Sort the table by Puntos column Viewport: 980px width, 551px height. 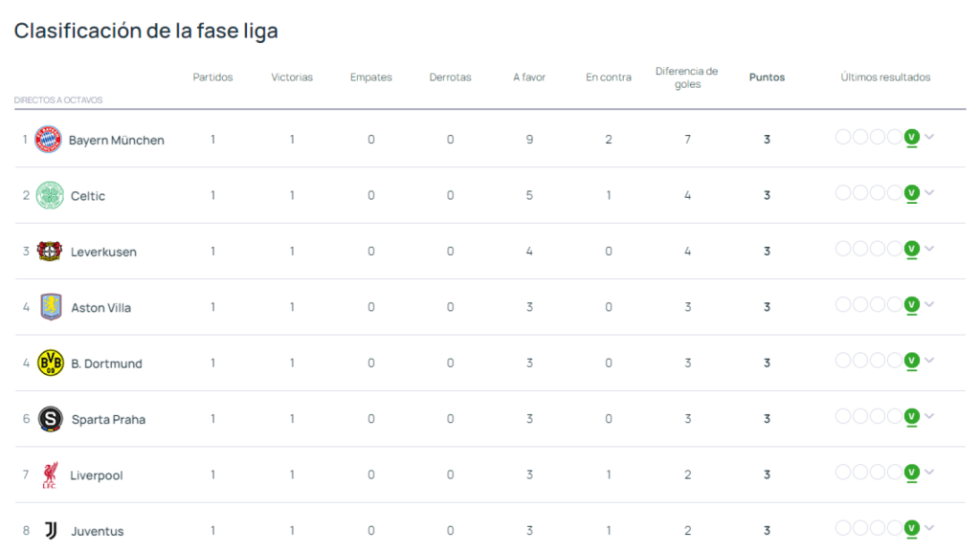pyautogui.click(x=767, y=77)
